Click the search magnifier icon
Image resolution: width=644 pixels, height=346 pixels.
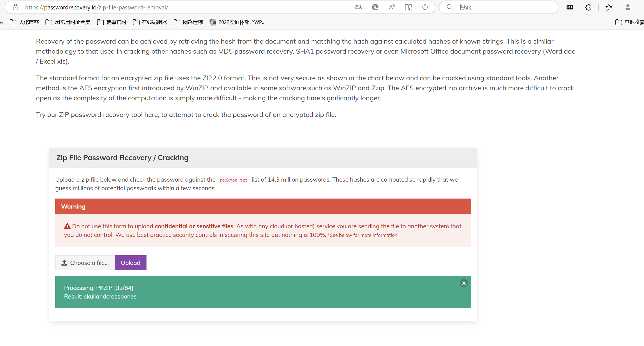point(450,7)
